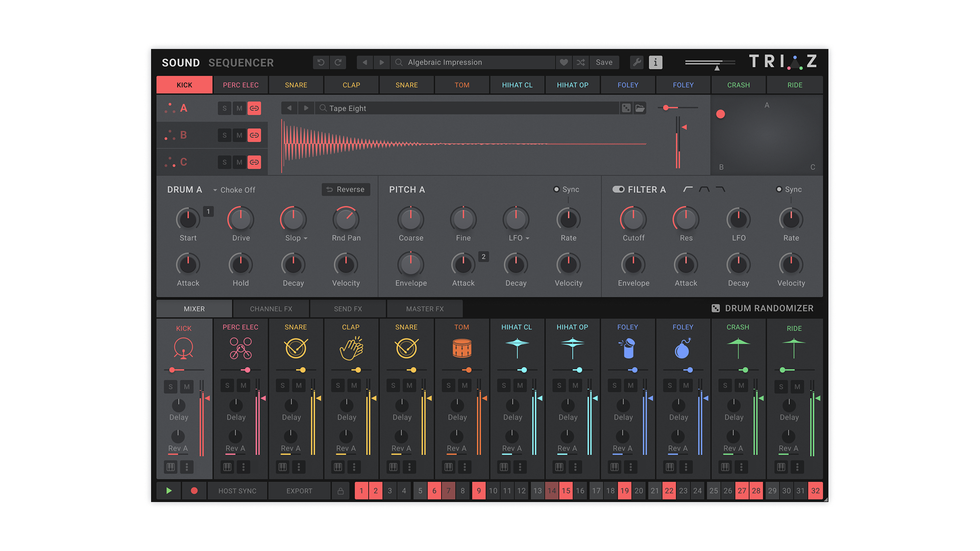The height and width of the screenshot is (551, 980).
Task: Adjust the KICK channel pan slider
Action: (173, 370)
